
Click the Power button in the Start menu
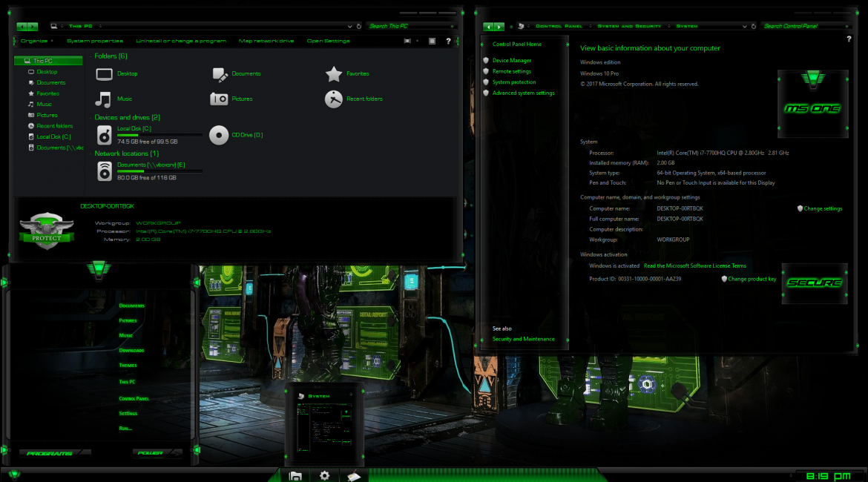157,452
